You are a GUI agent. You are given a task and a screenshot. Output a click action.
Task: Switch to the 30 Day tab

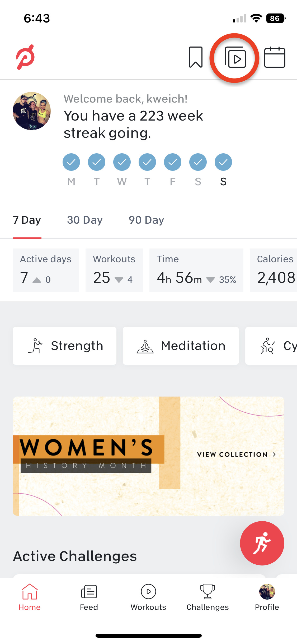[x=85, y=220]
